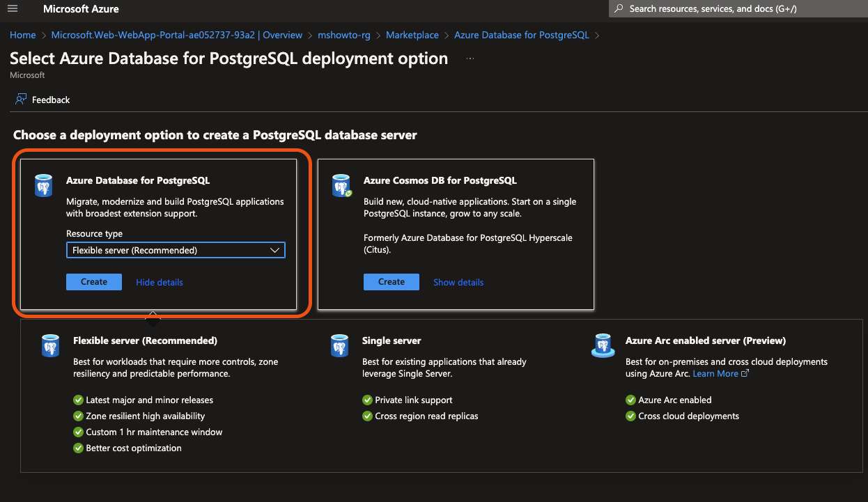Click the search magnifier icon
Viewport: 868px width, 502px height.
[x=619, y=9]
